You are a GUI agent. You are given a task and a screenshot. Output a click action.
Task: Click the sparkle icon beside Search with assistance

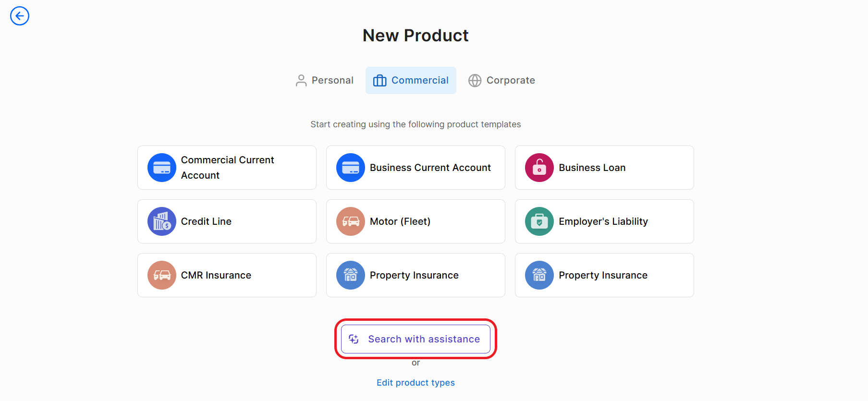click(354, 339)
